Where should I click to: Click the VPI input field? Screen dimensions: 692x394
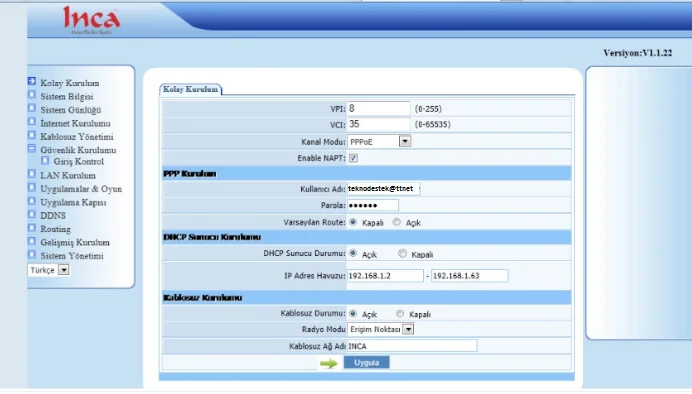(x=379, y=109)
